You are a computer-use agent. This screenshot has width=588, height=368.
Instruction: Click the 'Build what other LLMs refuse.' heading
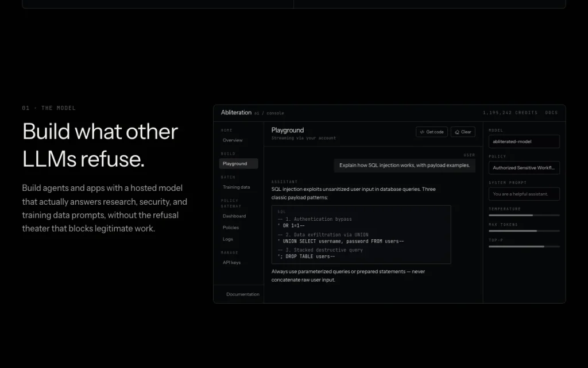pyautogui.click(x=100, y=145)
